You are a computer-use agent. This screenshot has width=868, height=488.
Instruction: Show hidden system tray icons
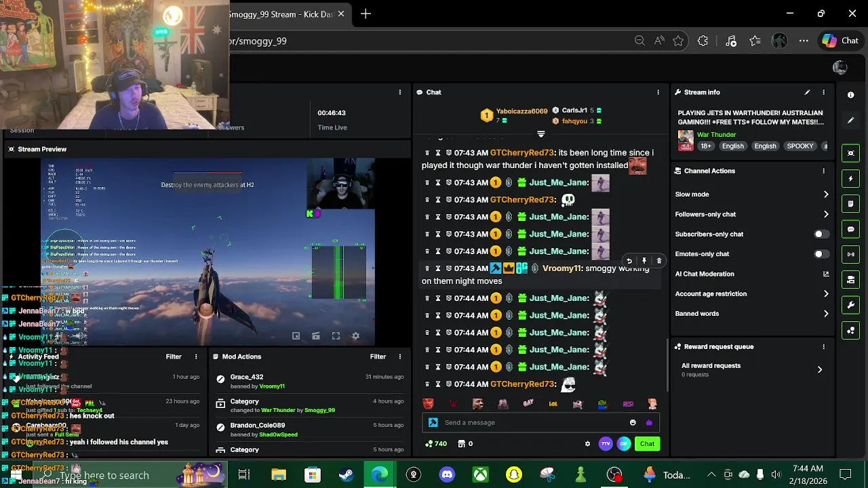click(711, 474)
